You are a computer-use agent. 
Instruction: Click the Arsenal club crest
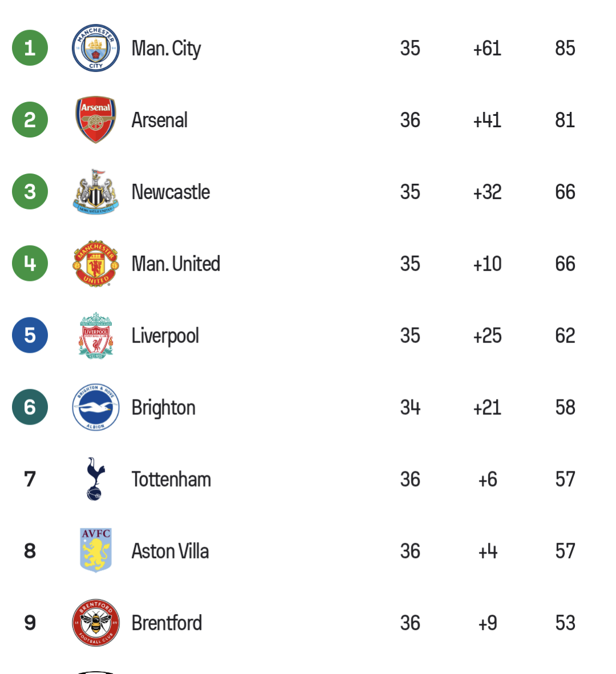tap(96, 119)
